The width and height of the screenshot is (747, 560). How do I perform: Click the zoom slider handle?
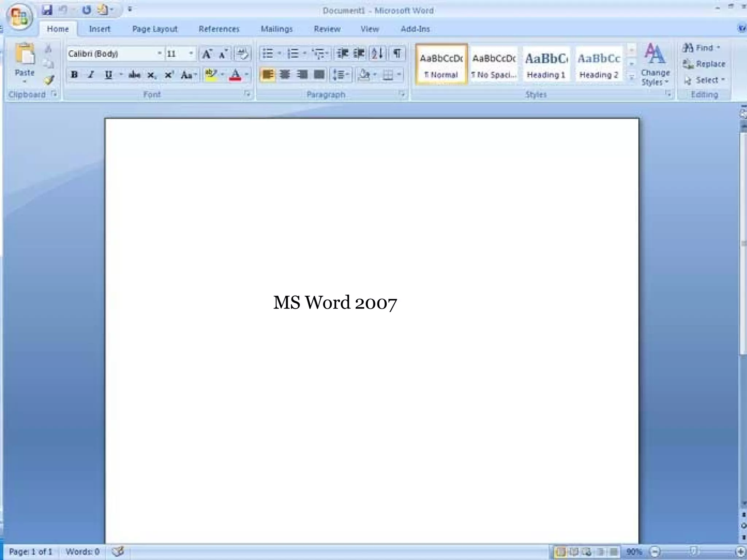tap(693, 552)
